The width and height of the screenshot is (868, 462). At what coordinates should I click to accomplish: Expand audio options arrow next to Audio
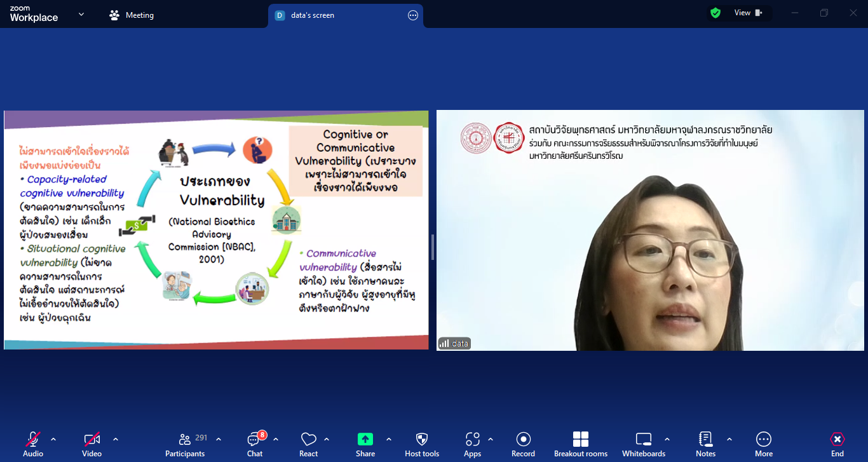53,439
